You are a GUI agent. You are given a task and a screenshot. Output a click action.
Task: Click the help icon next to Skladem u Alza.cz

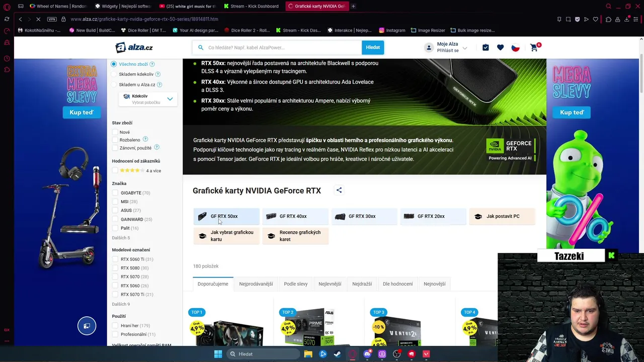click(x=159, y=85)
